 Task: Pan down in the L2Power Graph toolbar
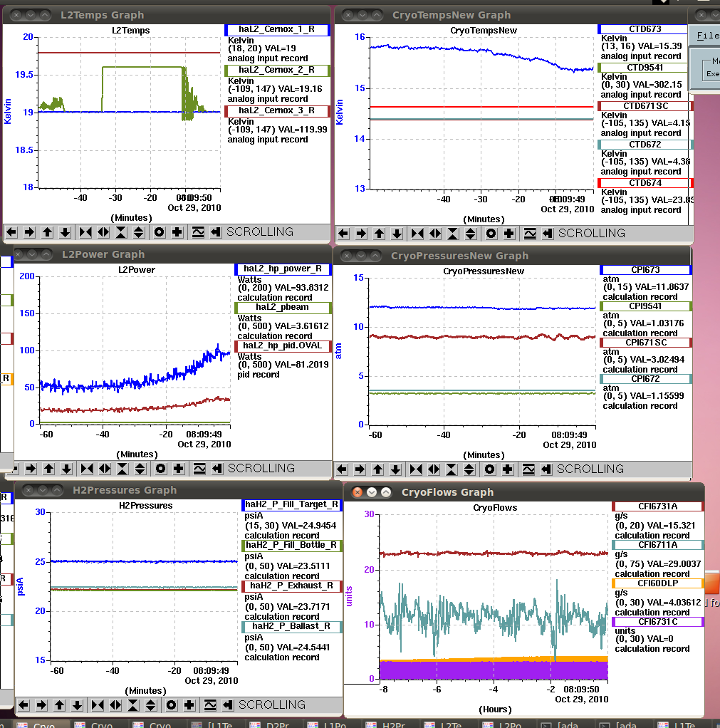point(67,469)
